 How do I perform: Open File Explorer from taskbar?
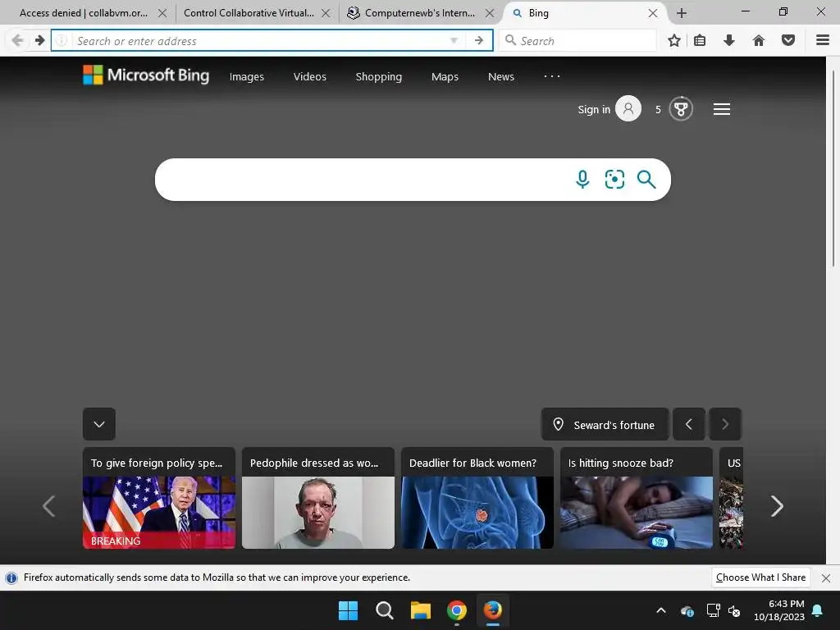(421, 610)
